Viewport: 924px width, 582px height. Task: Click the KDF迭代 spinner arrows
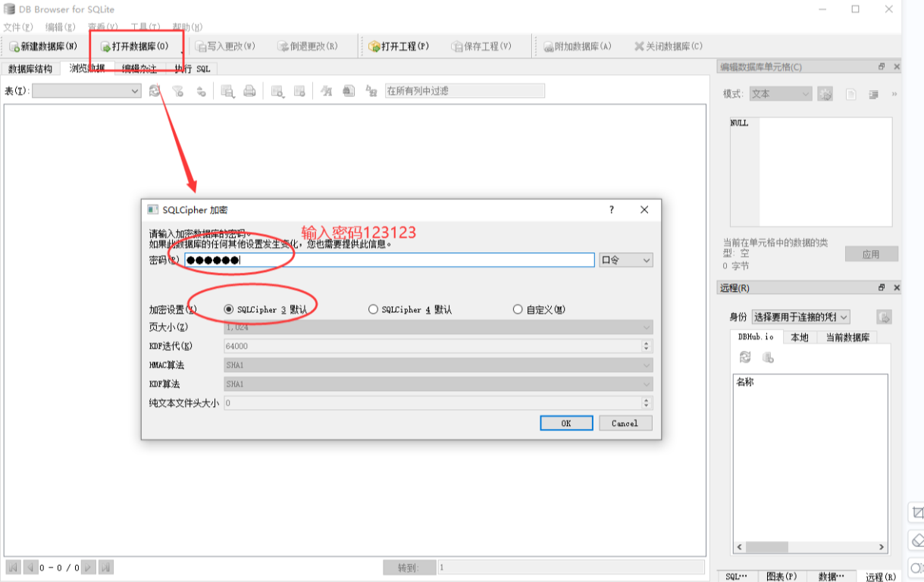click(647, 346)
